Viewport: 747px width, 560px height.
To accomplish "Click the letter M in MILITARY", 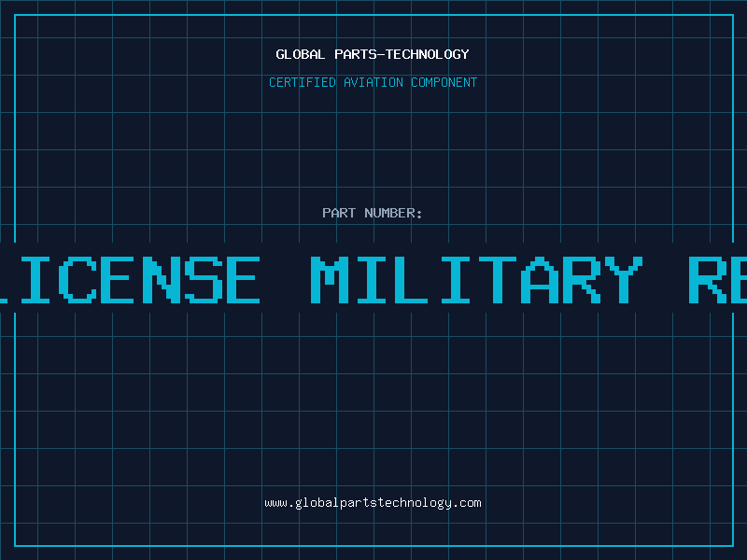I will click(x=330, y=280).
